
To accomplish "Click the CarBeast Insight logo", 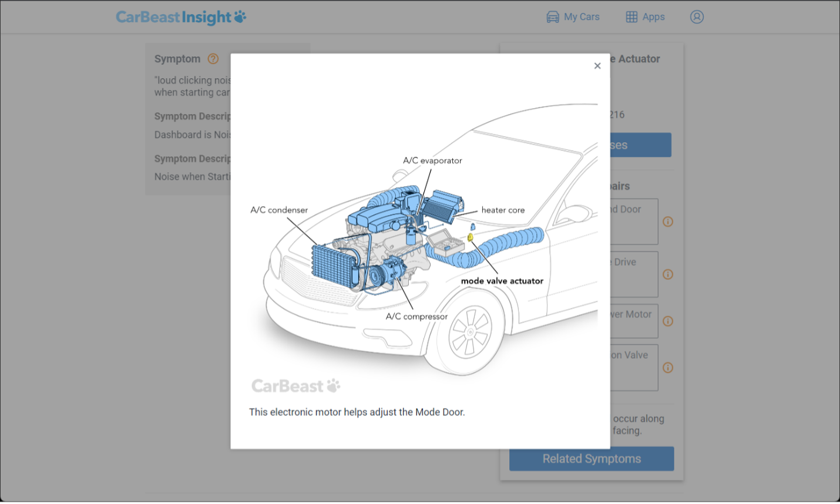I will (181, 17).
